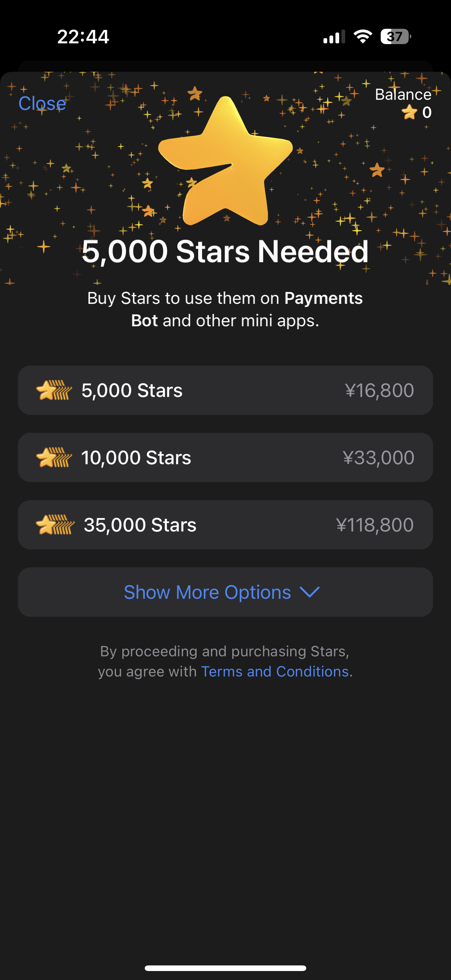
Task: Tap the 10,000 Stars pack icon
Action: coord(53,457)
